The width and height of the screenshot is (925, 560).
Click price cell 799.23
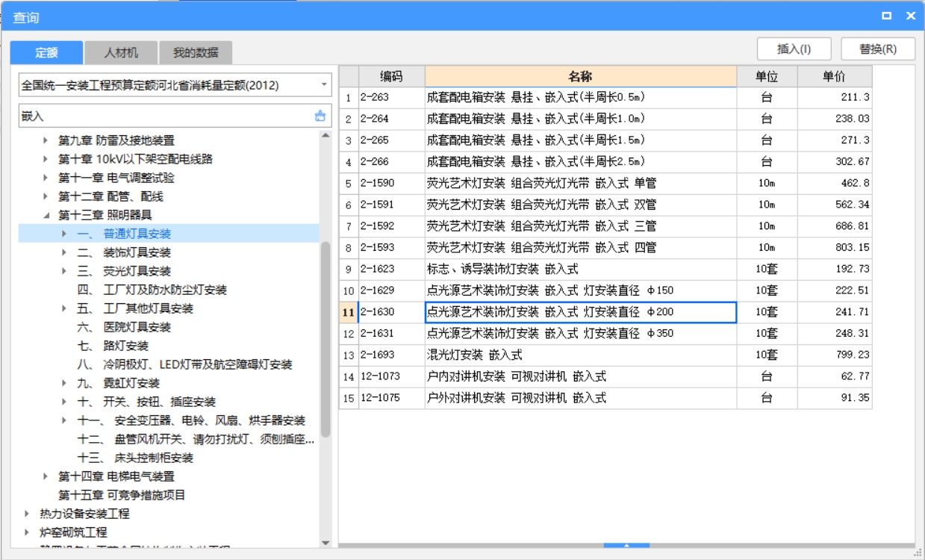tap(834, 355)
